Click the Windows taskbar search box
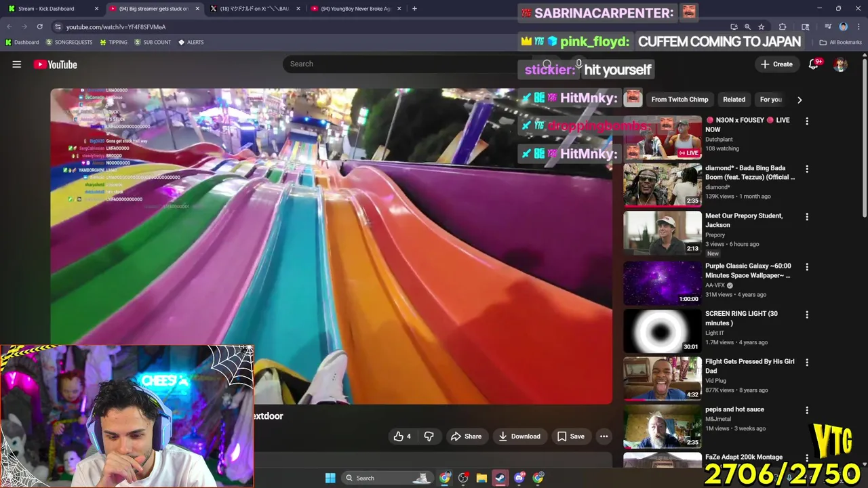This screenshot has width=868, height=488. 387,478
